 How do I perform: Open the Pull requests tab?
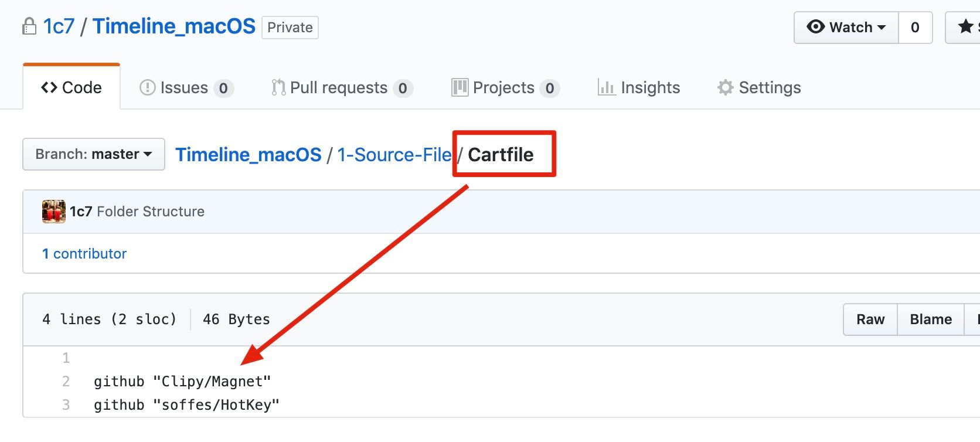[x=342, y=88]
